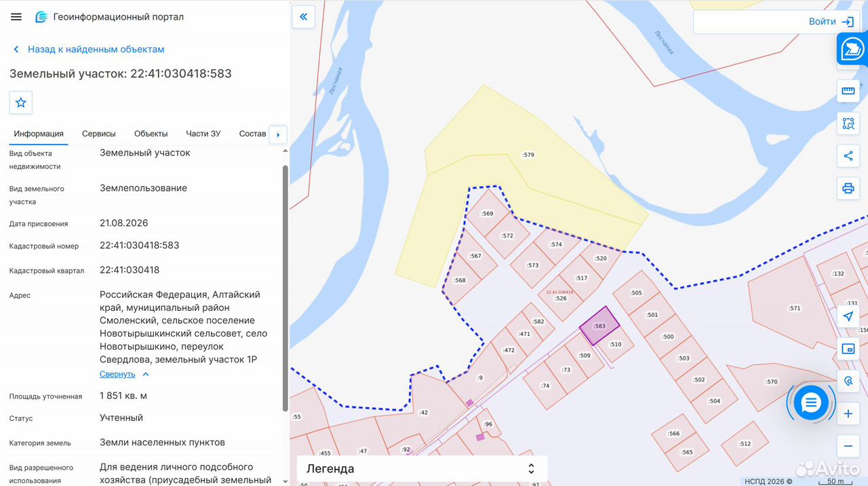Click cadastral number value 22:41:030418:583
868x486 pixels.
pyautogui.click(x=140, y=245)
